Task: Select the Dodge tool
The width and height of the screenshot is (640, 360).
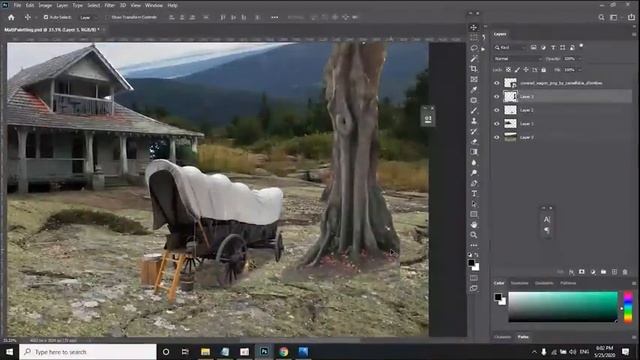Action: pyautogui.click(x=473, y=173)
